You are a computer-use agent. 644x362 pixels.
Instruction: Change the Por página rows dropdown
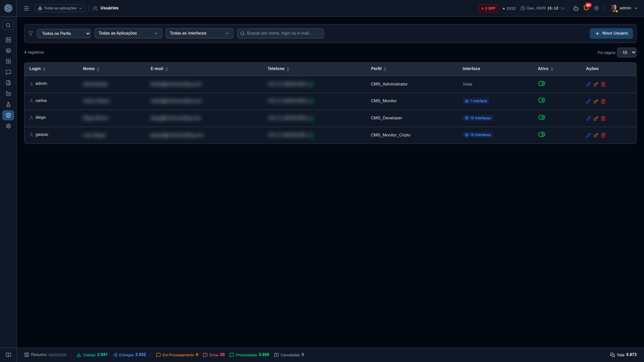627,52
